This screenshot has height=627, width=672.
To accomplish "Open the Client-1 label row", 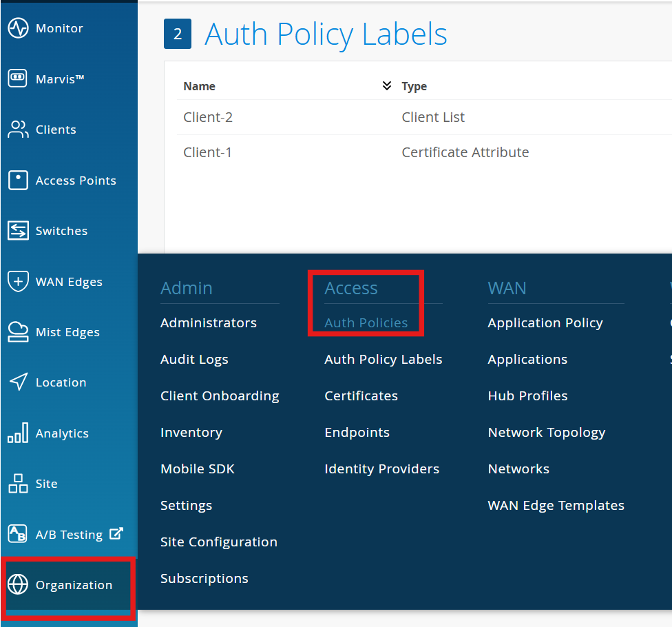I will click(x=208, y=152).
